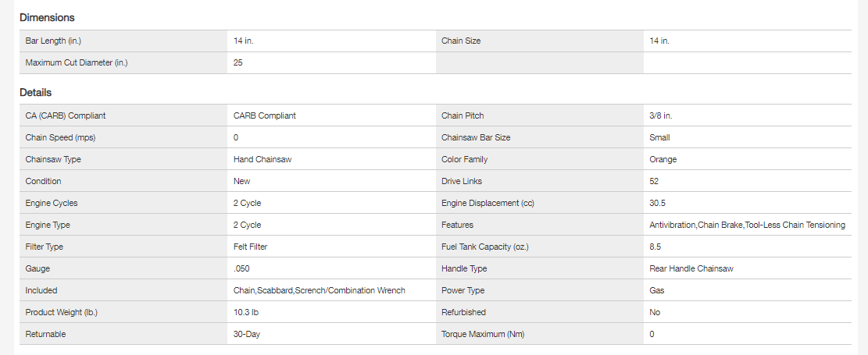Click the Details section heading

36,92
